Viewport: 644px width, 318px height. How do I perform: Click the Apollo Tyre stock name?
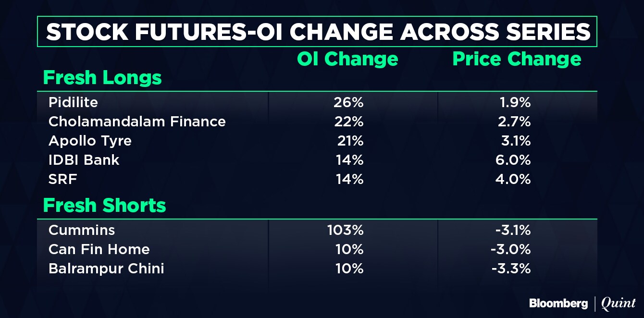(x=90, y=141)
